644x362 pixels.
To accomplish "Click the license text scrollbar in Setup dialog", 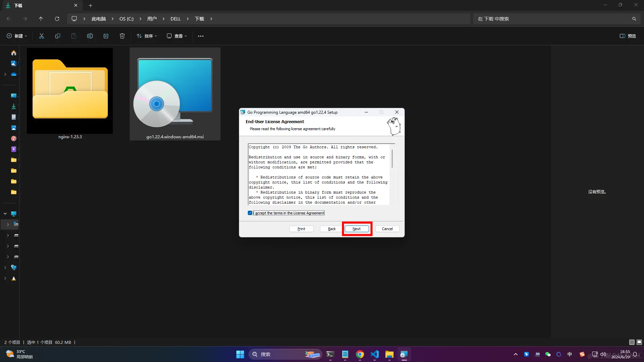I will click(392, 159).
